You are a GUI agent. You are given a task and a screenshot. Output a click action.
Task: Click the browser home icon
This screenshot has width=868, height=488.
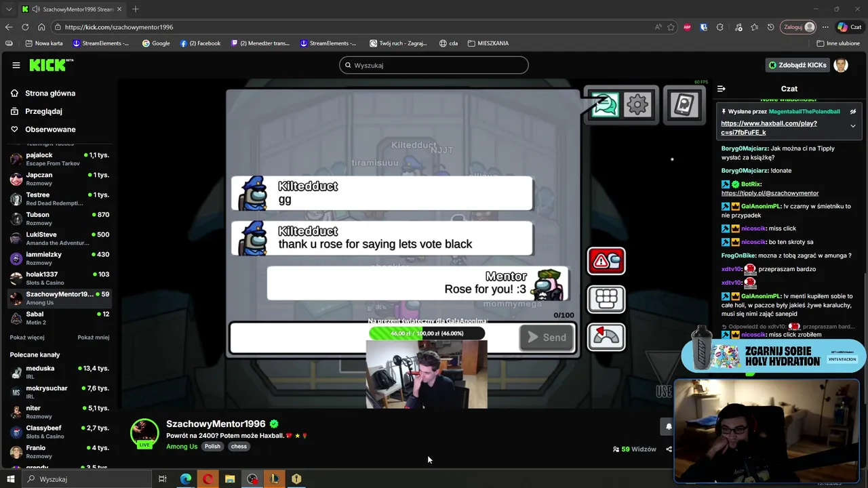41,27
